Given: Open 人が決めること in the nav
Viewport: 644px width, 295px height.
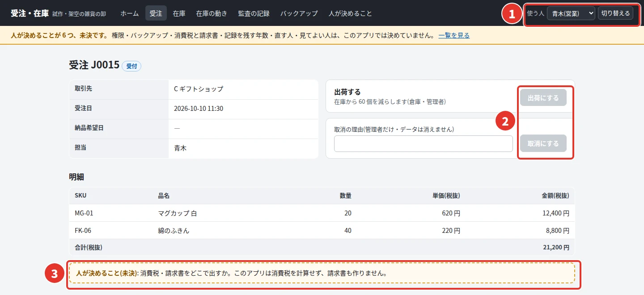Looking at the screenshot, I should [x=350, y=13].
